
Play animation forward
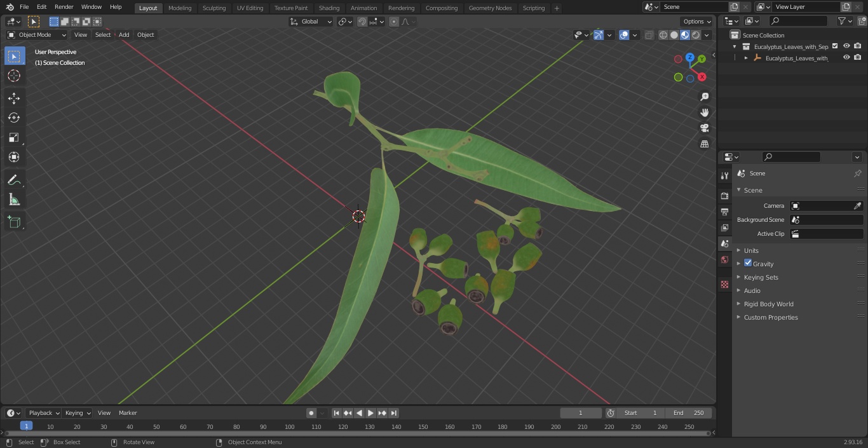point(370,413)
